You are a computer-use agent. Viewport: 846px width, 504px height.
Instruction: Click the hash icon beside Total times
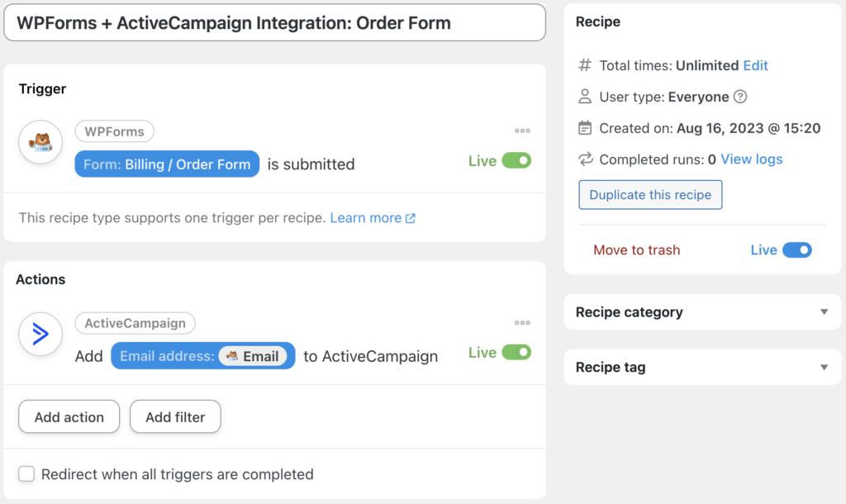pos(585,65)
